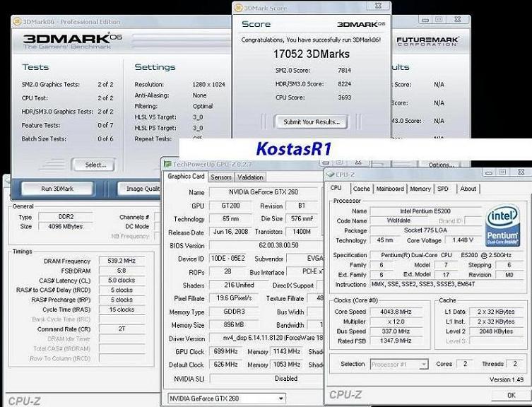Click the Release Date value Jun 16, 2008
532x407 pixels.
[231, 232]
